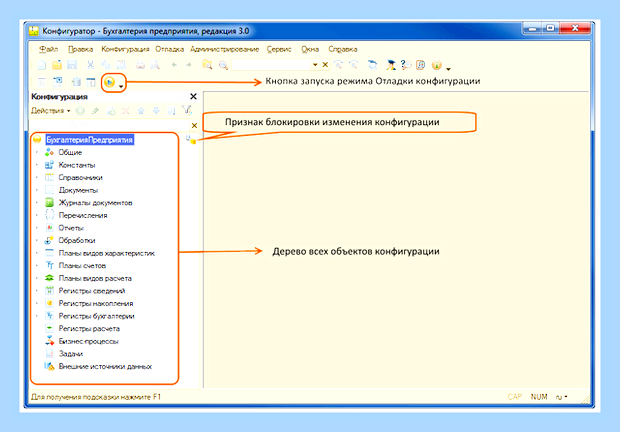Screen dimensions: 620x432
Task: Open the Правка menu
Action: (x=80, y=49)
